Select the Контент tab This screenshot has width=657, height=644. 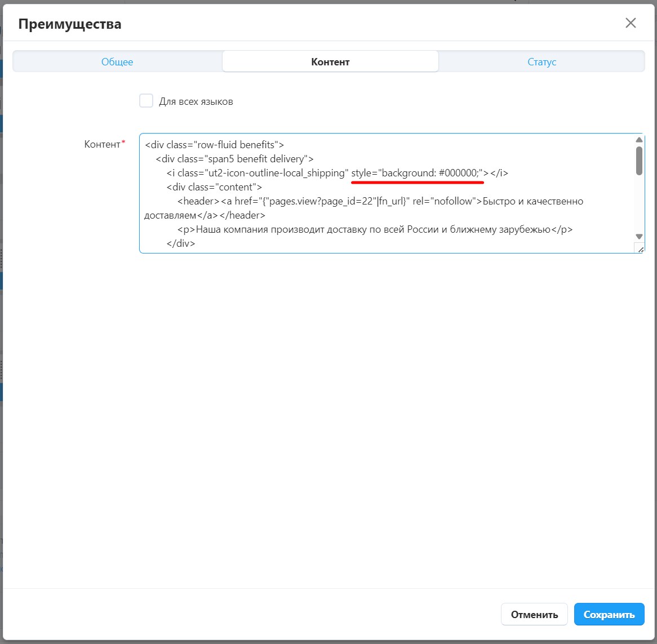point(330,62)
